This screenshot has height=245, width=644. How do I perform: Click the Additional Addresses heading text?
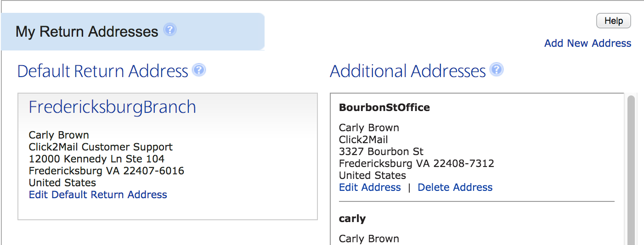408,71
